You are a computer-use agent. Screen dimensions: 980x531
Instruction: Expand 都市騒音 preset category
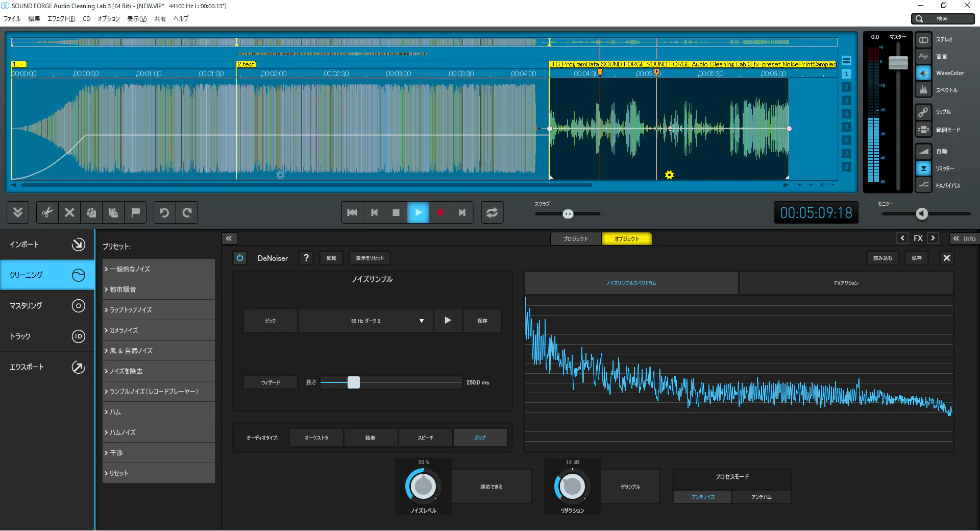pos(159,289)
